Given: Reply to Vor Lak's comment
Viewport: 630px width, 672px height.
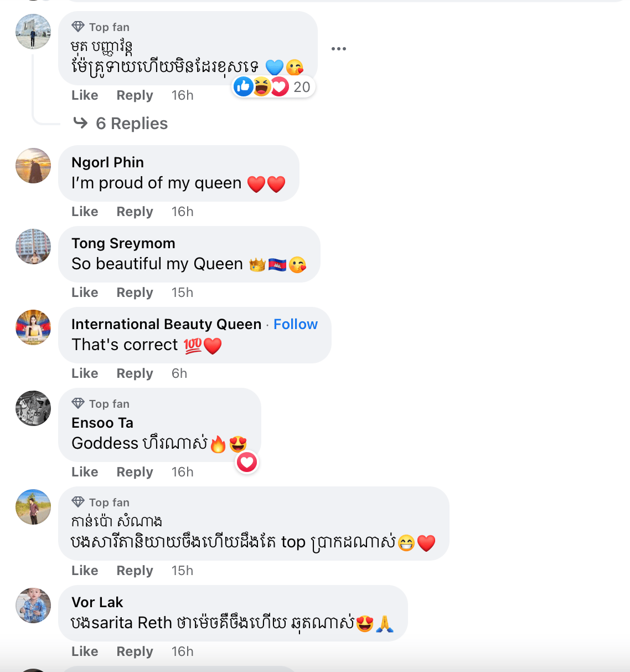Looking at the screenshot, I should point(135,652).
